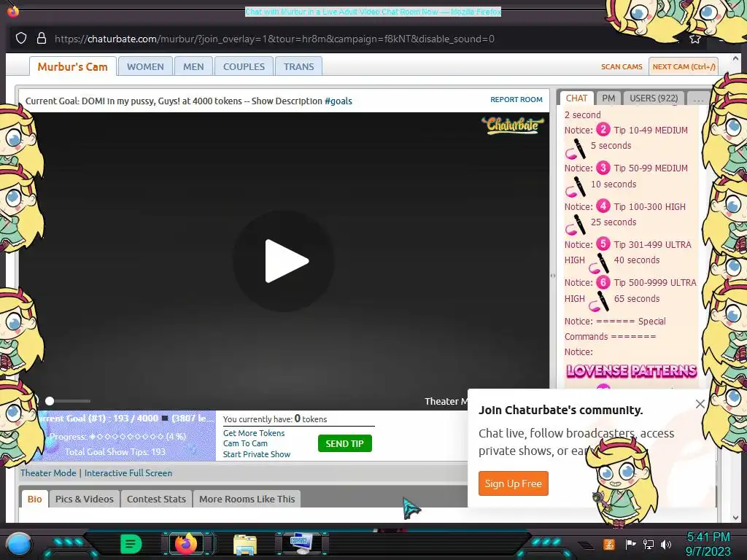Click the Start Private Show link
The height and width of the screenshot is (560, 747).
click(257, 454)
